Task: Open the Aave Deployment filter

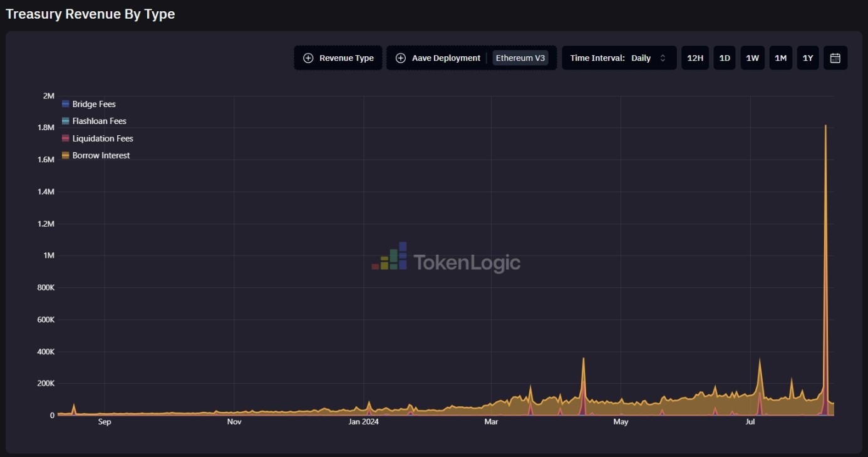Action: point(472,58)
